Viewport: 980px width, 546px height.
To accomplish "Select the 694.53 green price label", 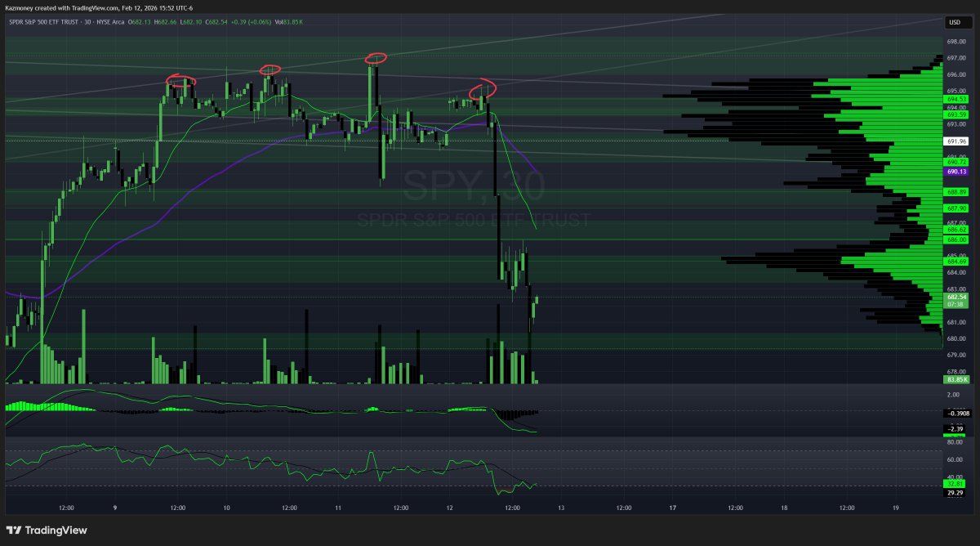I will tap(956, 99).
